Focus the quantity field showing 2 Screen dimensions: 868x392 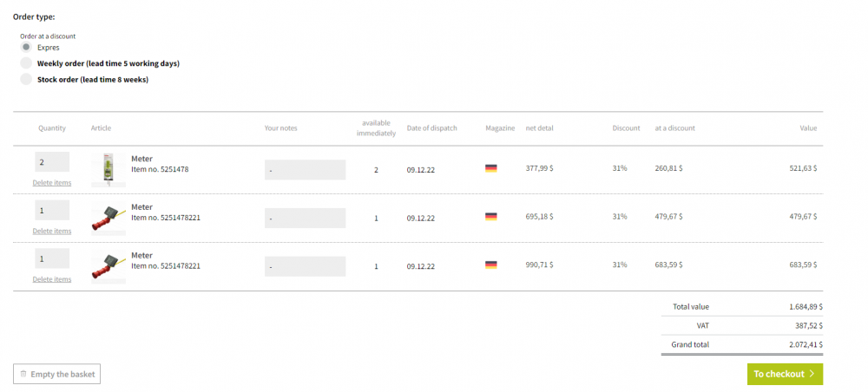pyautogui.click(x=52, y=161)
